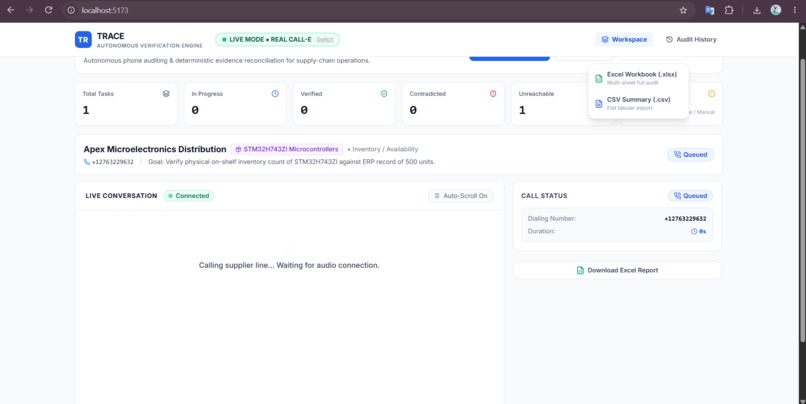
Task: Go back in browser history
Action: pos(11,10)
